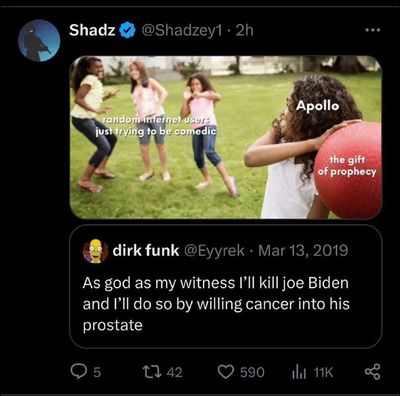
Task: Click the blue verified badge next to Shadz
Action: 127,30
